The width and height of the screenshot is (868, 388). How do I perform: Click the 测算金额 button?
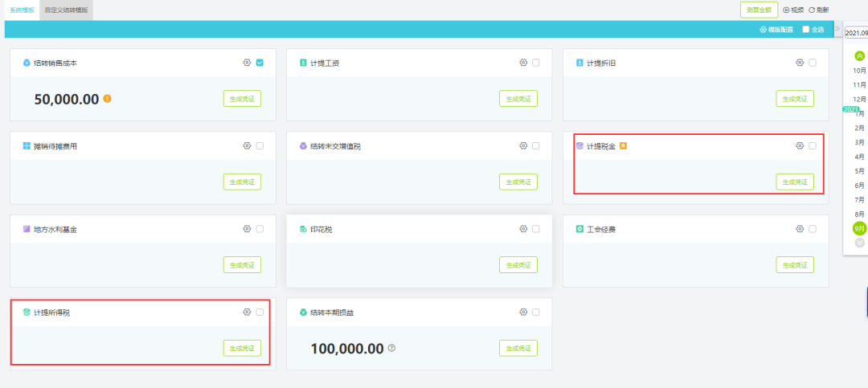(759, 10)
